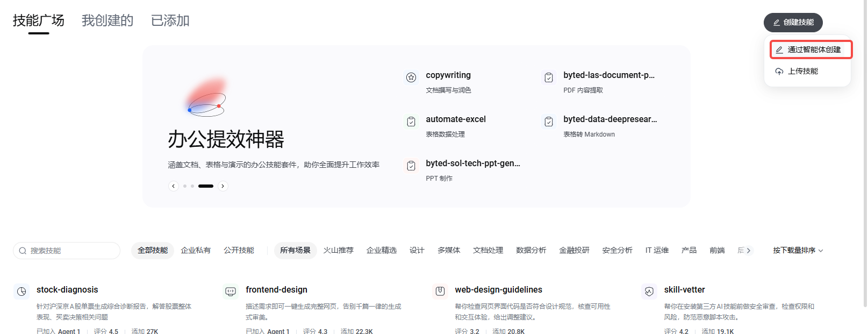Viewport: 868px width, 334px height.
Task: Click the active banner carousel indicator
Action: pos(206,186)
